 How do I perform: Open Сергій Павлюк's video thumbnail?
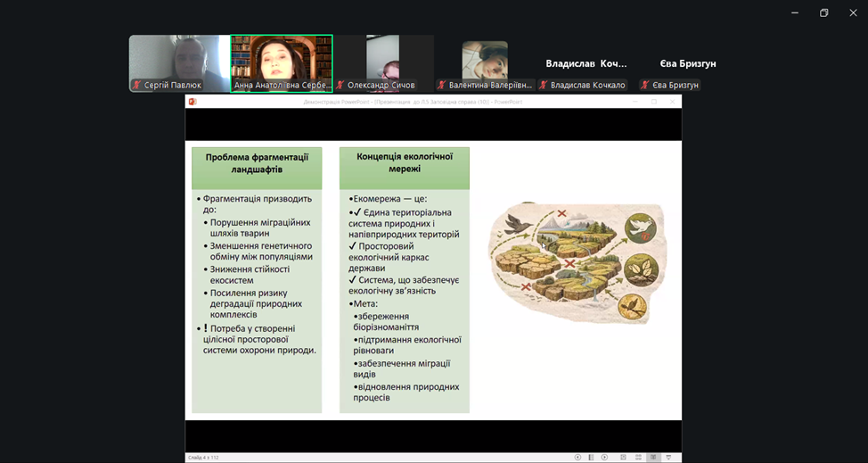point(180,63)
